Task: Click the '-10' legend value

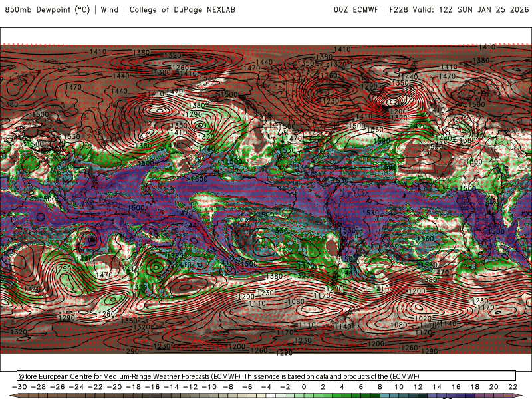Action: coord(209,387)
